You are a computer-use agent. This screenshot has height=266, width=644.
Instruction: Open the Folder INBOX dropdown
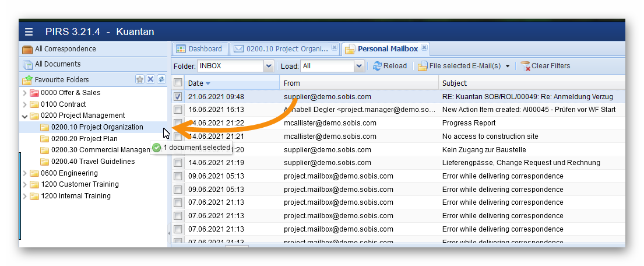[x=269, y=66]
